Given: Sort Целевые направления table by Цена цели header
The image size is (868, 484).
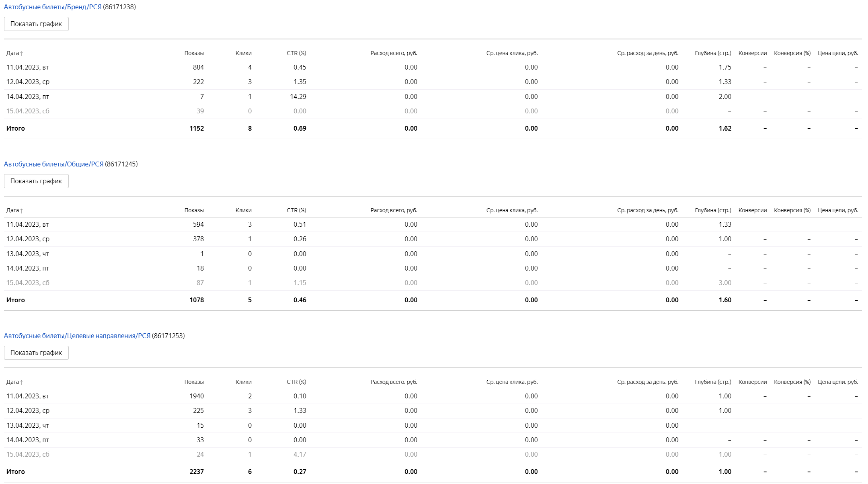Looking at the screenshot, I should tap(838, 382).
